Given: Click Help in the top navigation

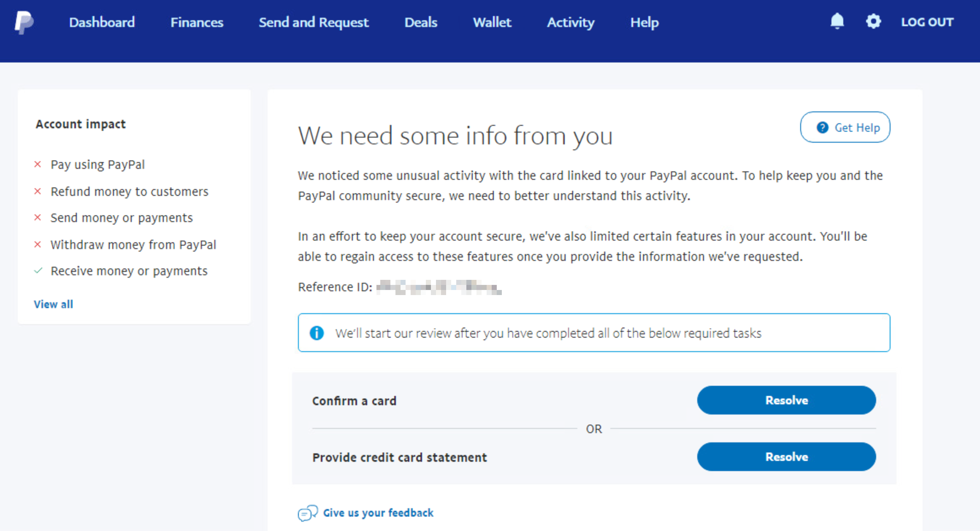Looking at the screenshot, I should pos(644,22).
